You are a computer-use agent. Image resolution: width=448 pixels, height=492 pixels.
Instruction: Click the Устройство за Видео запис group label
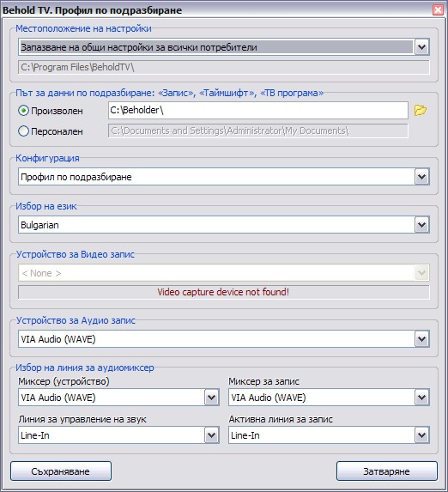pyautogui.click(x=76, y=254)
